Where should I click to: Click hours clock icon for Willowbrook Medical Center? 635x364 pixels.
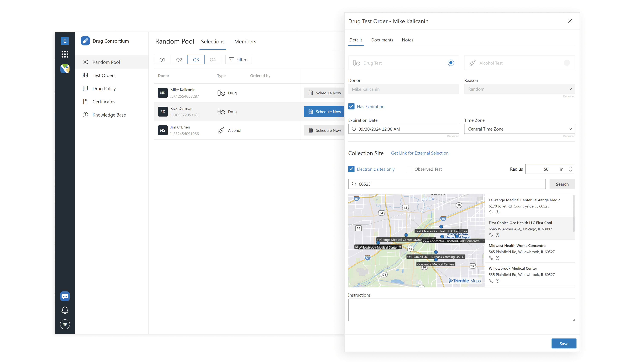pos(497,281)
